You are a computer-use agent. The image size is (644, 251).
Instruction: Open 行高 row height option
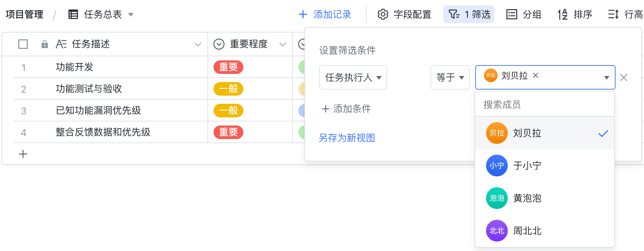[x=625, y=14]
